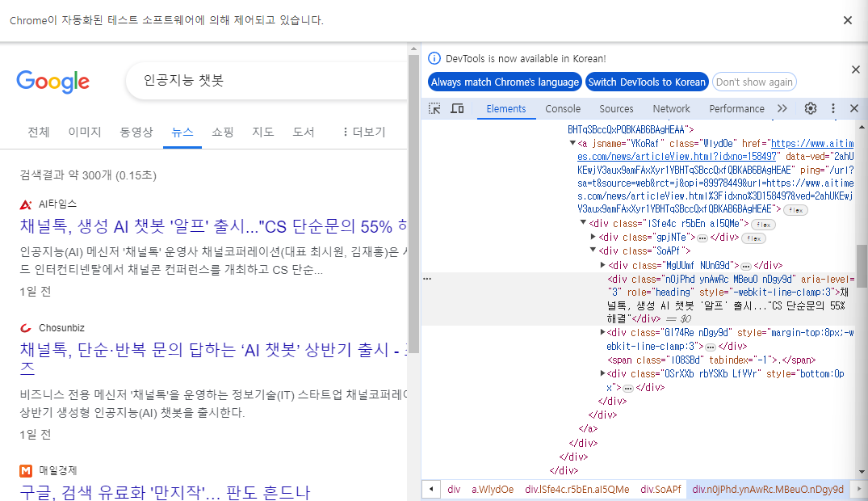Expand ellipsis in gpjNTe div node
868x501 pixels.
pos(702,238)
